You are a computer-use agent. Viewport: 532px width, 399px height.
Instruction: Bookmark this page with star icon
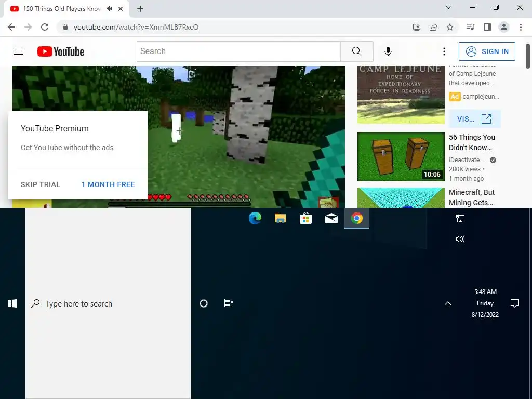click(450, 27)
